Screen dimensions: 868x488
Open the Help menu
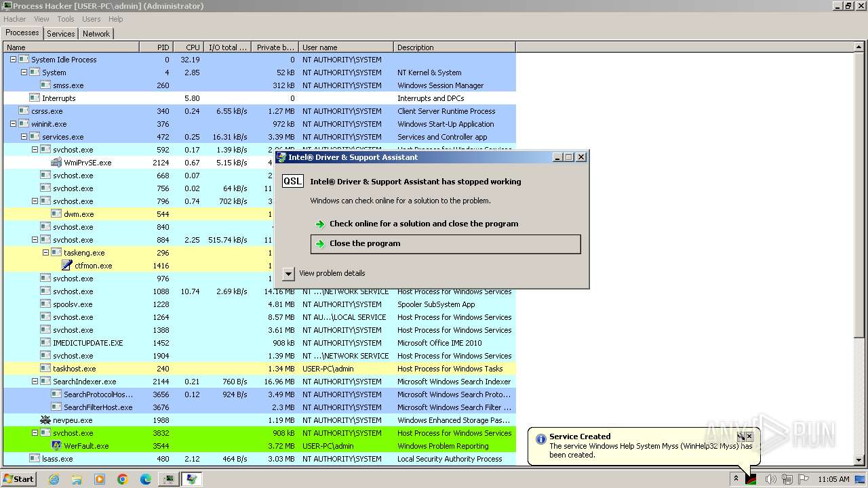click(116, 19)
